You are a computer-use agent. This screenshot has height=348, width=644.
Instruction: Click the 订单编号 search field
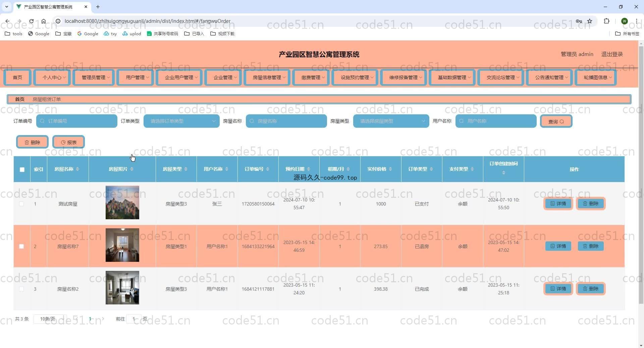coord(77,121)
